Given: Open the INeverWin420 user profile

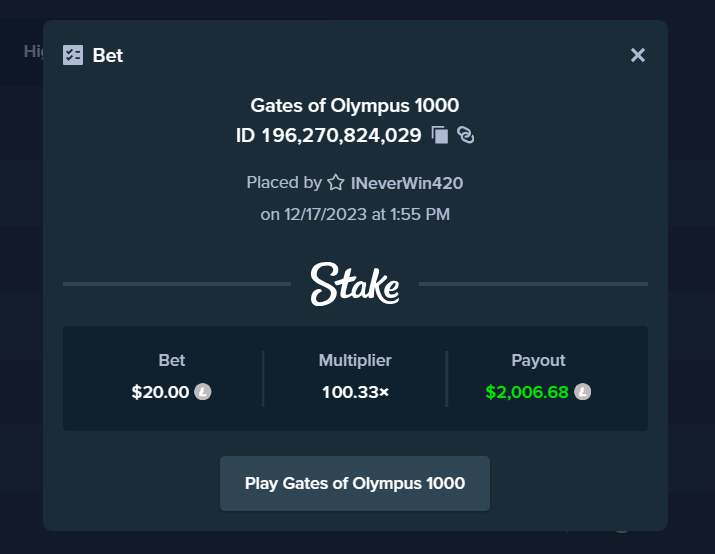Looking at the screenshot, I should click(407, 183).
